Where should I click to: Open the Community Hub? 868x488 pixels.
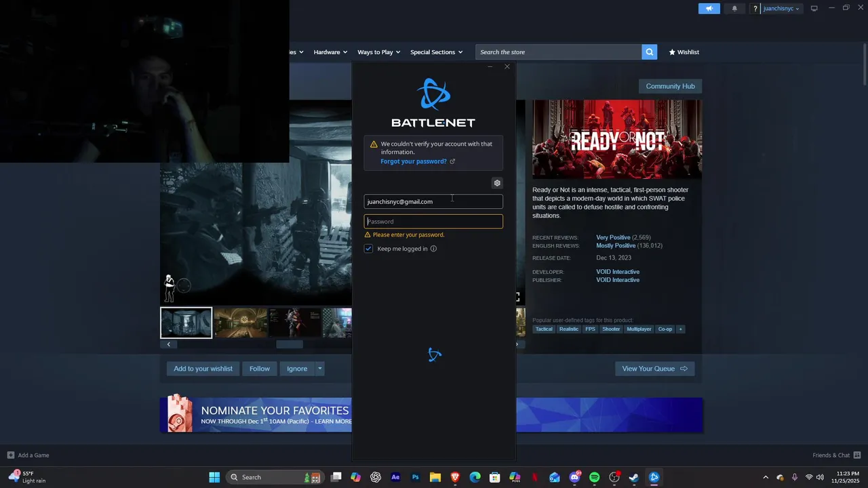tap(670, 86)
